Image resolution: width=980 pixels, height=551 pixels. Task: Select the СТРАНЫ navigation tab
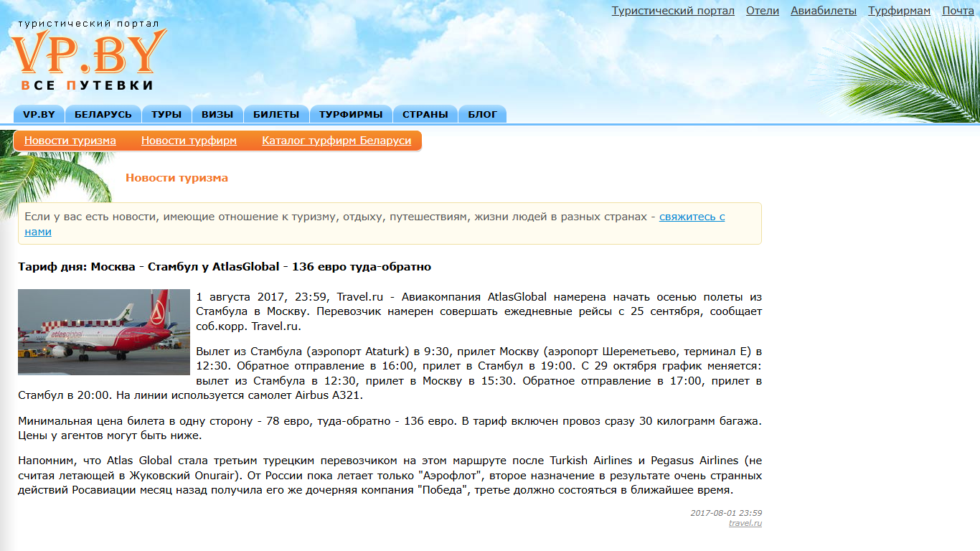(x=425, y=114)
